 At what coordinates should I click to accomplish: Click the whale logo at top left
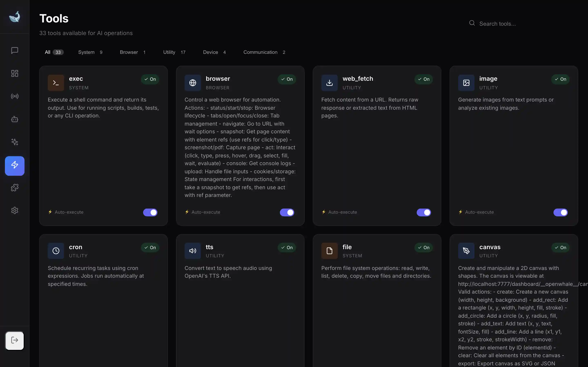point(14,16)
